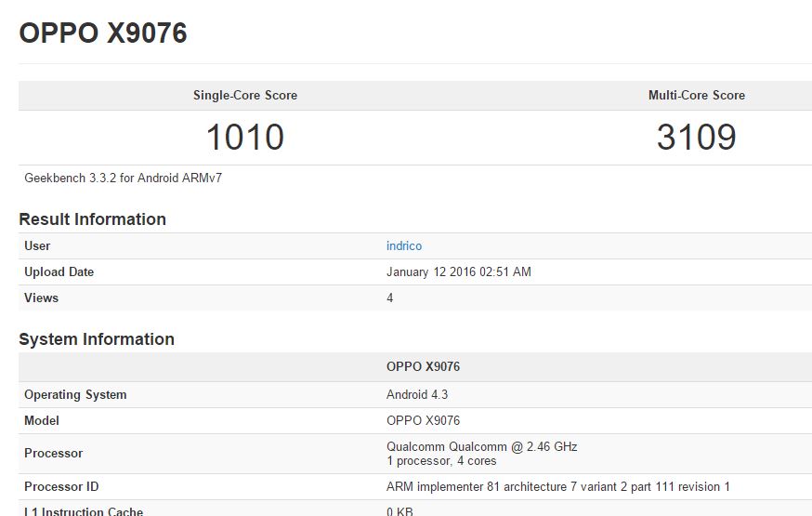Select the ARM implementer 81 architecture value
The height and width of the screenshot is (516, 812).
pos(558,487)
